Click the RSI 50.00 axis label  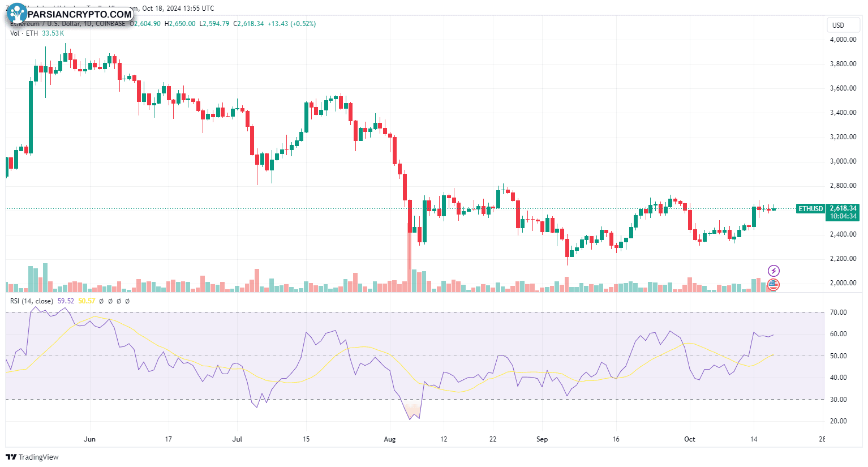pos(839,356)
